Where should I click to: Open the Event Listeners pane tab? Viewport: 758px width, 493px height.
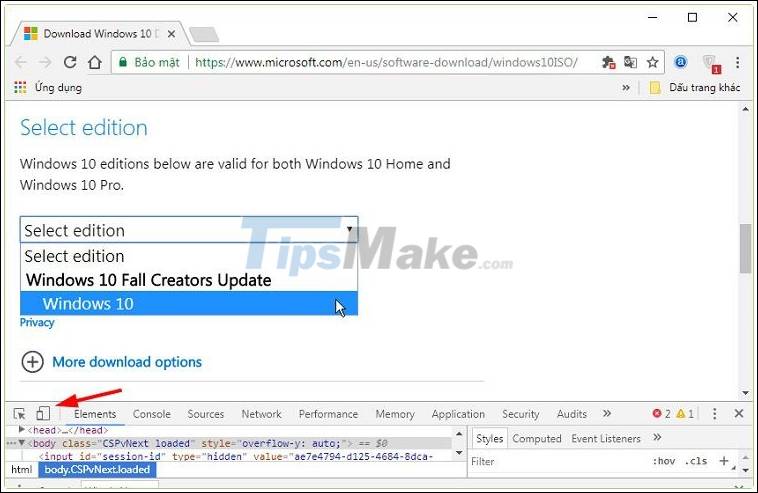click(606, 438)
